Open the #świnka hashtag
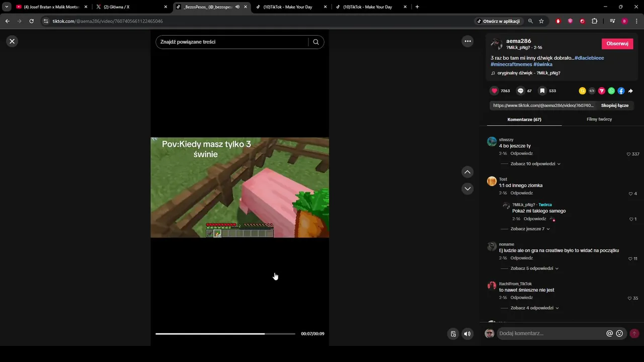644x362 pixels. [543, 64]
